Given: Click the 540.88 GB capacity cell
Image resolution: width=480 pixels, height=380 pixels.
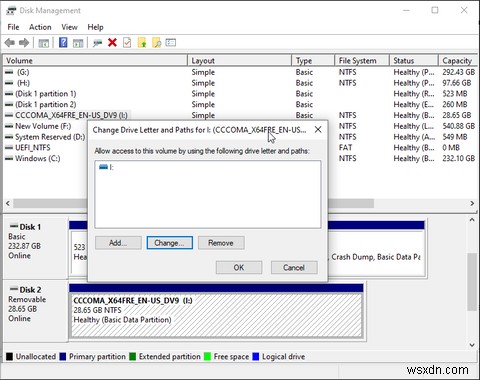Looking at the screenshot, I should tap(459, 126).
